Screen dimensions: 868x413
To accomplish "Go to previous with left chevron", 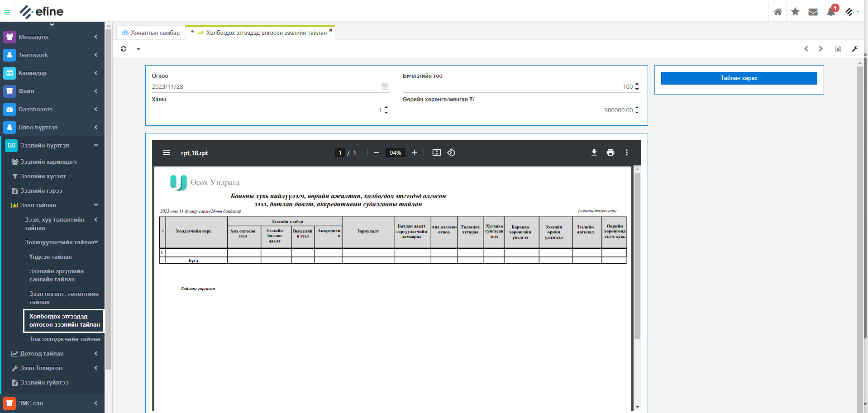I will [x=806, y=49].
